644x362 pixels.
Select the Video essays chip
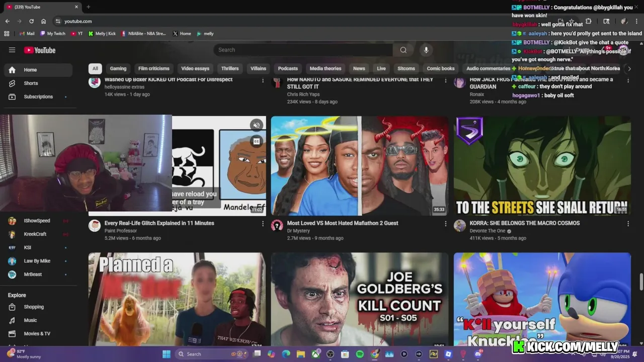tap(195, 68)
